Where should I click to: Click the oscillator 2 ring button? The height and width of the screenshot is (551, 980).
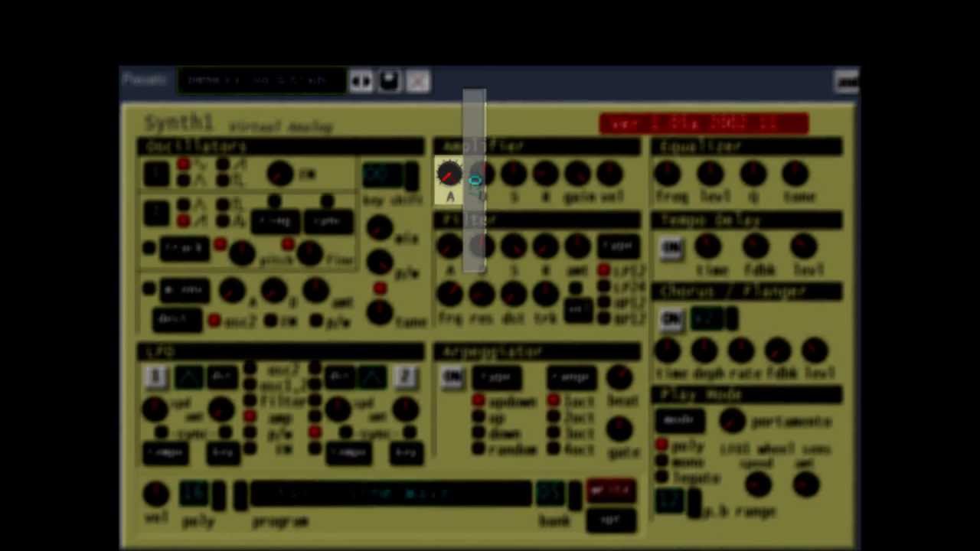pos(275,221)
